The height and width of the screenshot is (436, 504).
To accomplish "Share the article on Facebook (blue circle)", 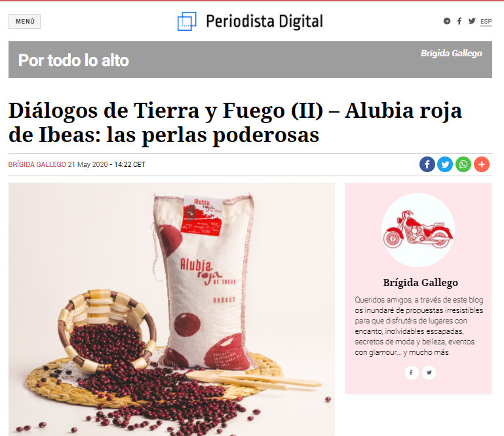I will click(427, 164).
